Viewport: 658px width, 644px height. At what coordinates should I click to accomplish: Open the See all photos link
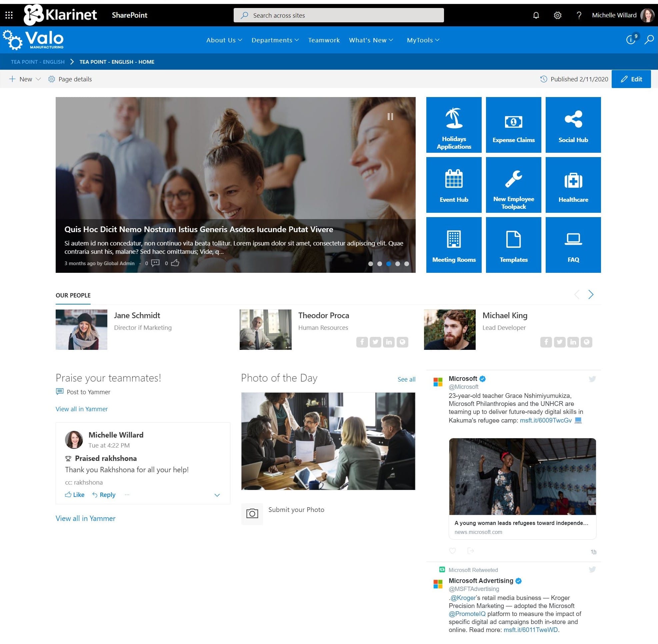(406, 379)
